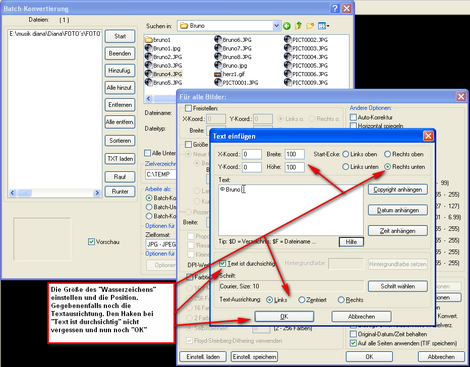Image resolution: width=470 pixels, height=367 pixels.
Task: Select Bruno6.JPG file icon
Action: (x=218, y=39)
